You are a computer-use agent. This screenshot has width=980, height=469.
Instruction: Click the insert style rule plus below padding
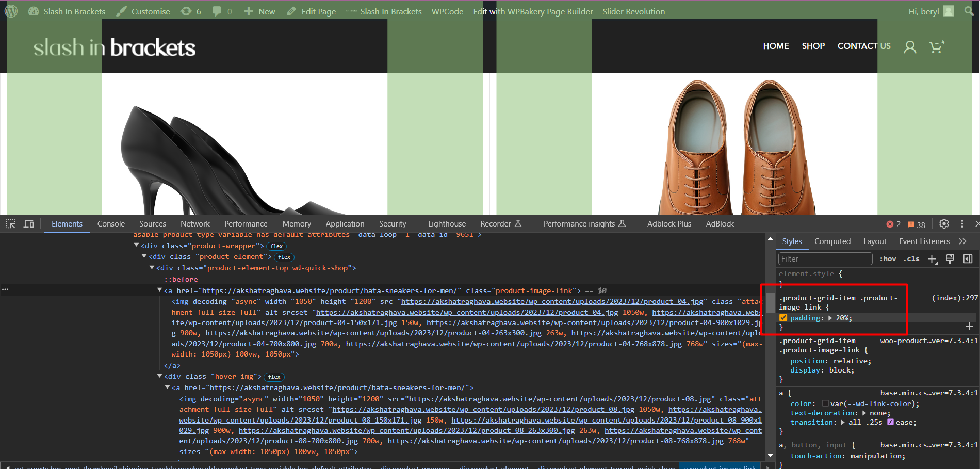969,327
